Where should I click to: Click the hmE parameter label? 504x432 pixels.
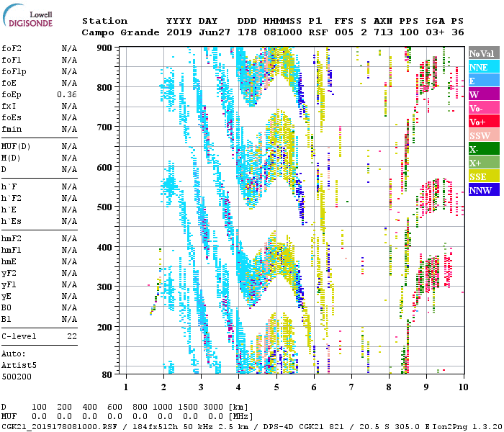pyautogui.click(x=9, y=261)
